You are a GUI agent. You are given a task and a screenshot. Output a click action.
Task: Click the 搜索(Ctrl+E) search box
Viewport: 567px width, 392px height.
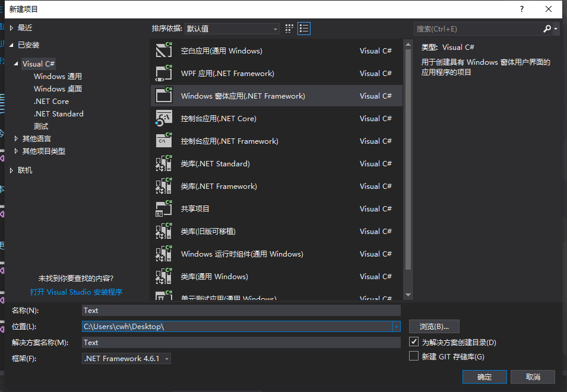point(478,29)
